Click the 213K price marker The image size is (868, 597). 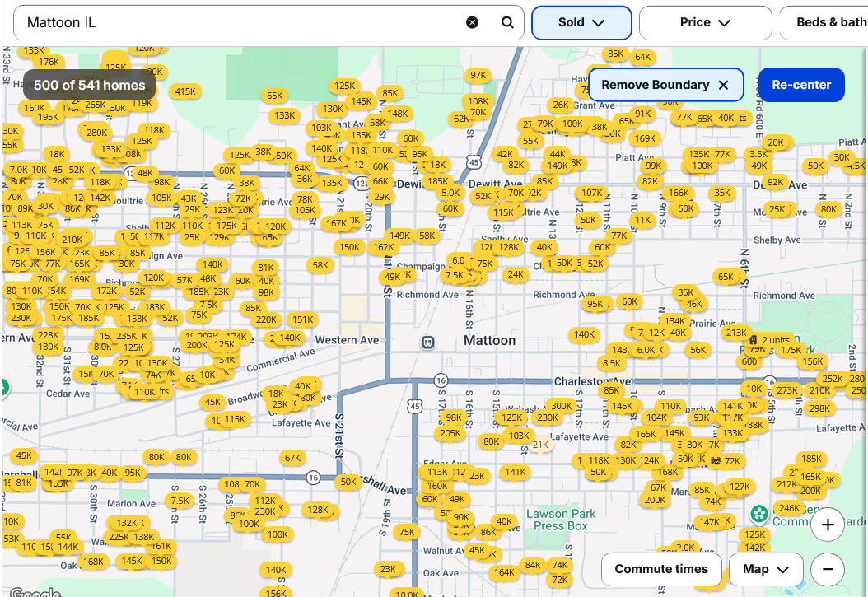[735, 333]
